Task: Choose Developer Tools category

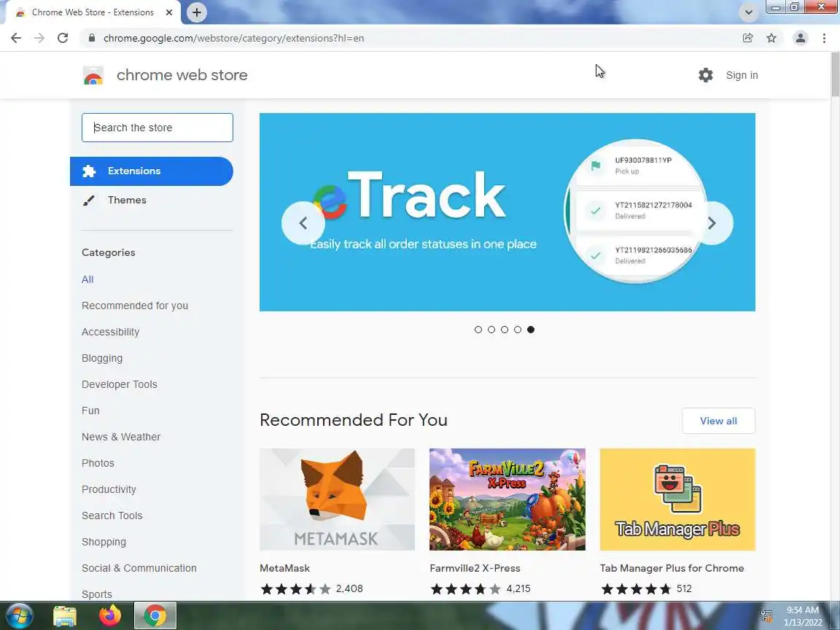Action: pyautogui.click(x=120, y=384)
